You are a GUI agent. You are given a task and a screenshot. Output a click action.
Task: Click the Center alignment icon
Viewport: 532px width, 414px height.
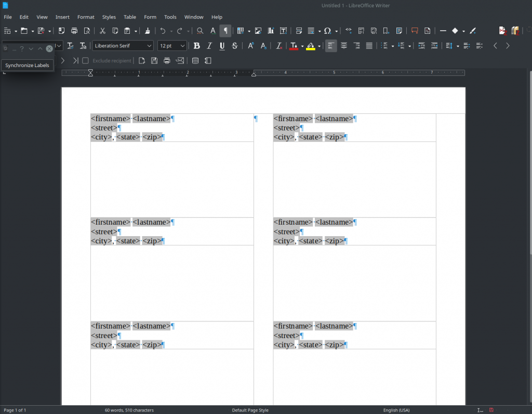click(x=344, y=46)
